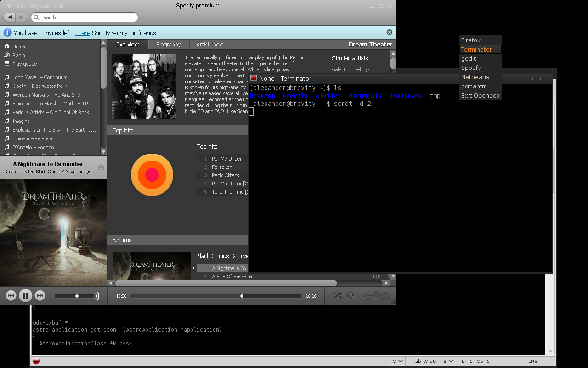Screen dimensions: 588x368
Task: Click the volume slider
Action: pos(74,296)
